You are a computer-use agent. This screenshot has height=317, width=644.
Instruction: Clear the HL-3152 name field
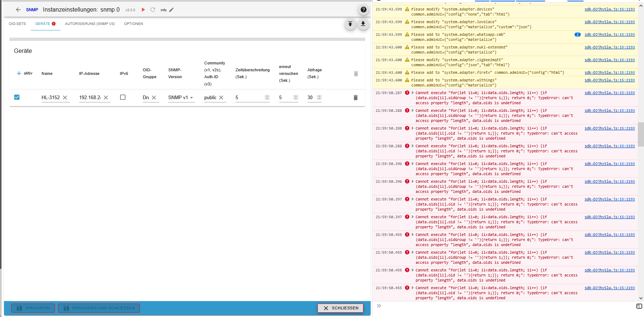[65, 97]
